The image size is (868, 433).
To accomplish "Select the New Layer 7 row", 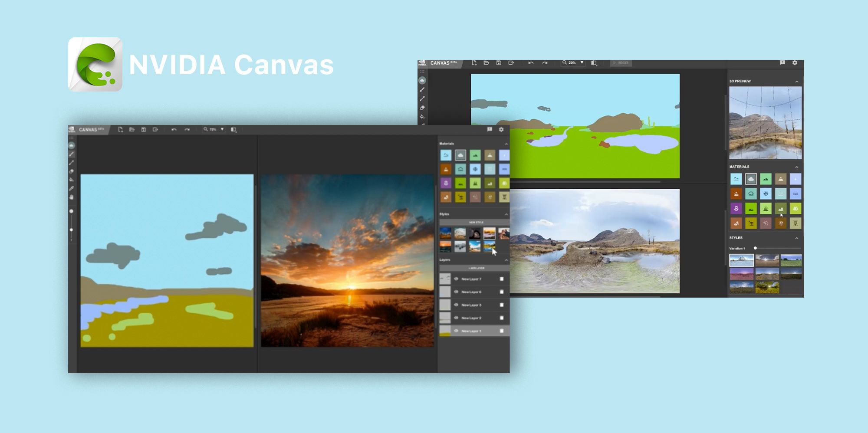I will (x=474, y=279).
